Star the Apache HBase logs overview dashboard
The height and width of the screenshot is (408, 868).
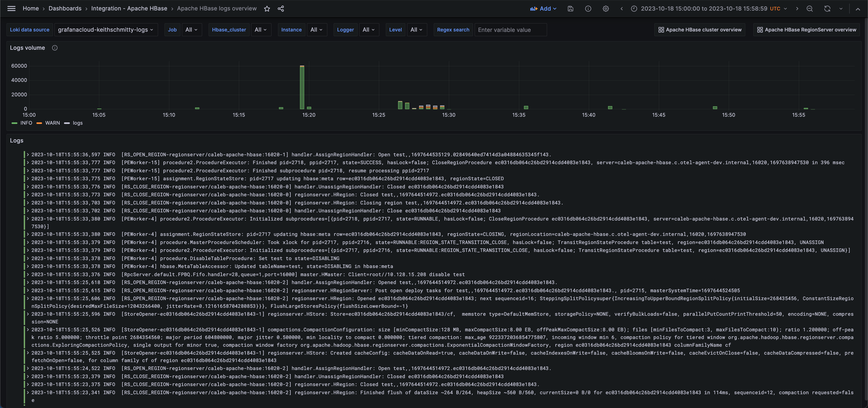pyautogui.click(x=267, y=9)
